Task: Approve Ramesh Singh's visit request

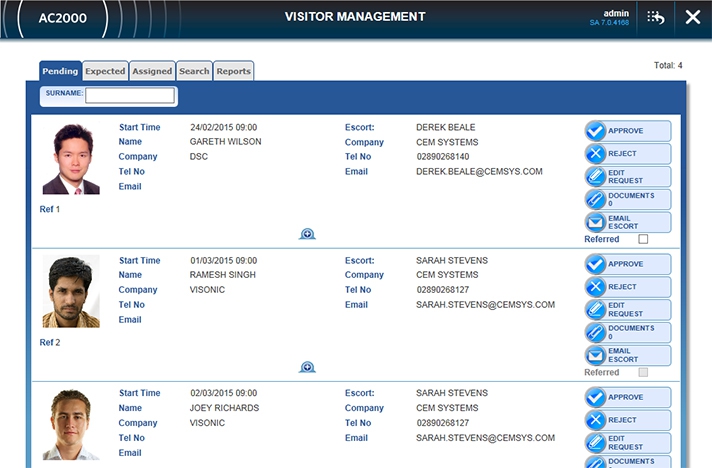Action: (x=628, y=264)
